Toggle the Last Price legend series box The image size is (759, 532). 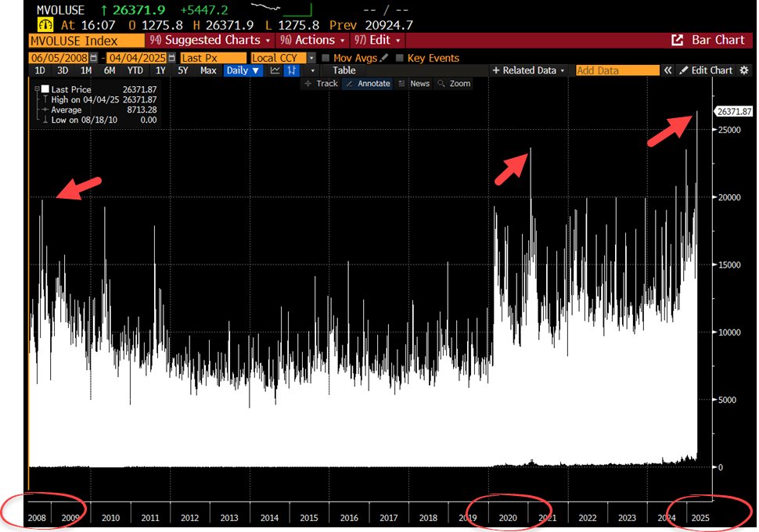[45, 90]
